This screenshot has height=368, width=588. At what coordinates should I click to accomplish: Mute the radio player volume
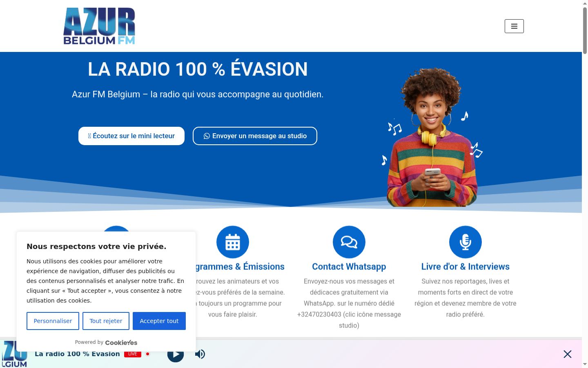click(200, 354)
